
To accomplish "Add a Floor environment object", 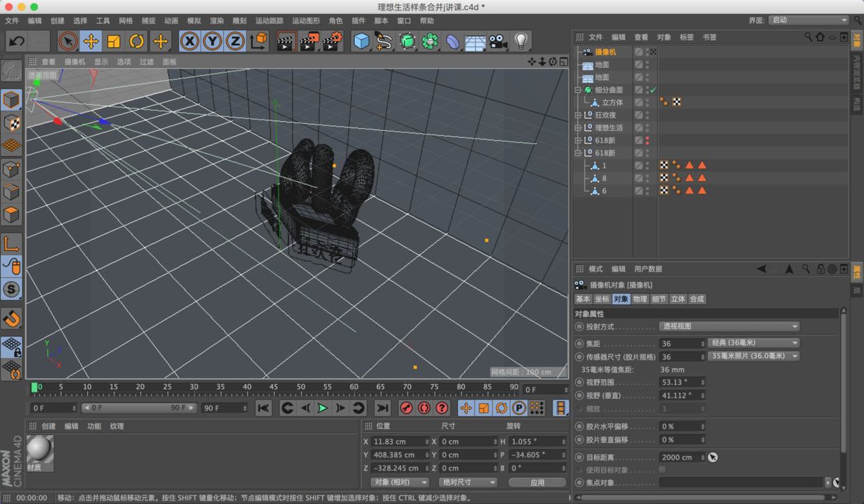I will click(x=475, y=41).
